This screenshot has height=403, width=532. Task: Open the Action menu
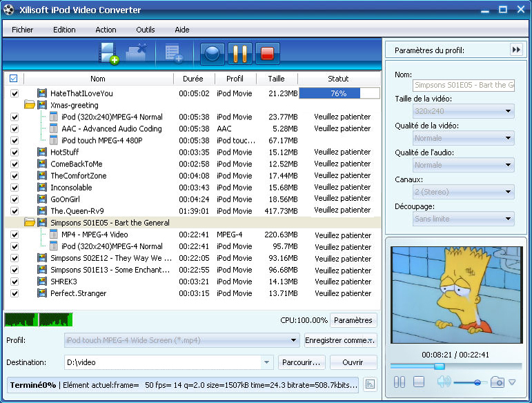(106, 30)
